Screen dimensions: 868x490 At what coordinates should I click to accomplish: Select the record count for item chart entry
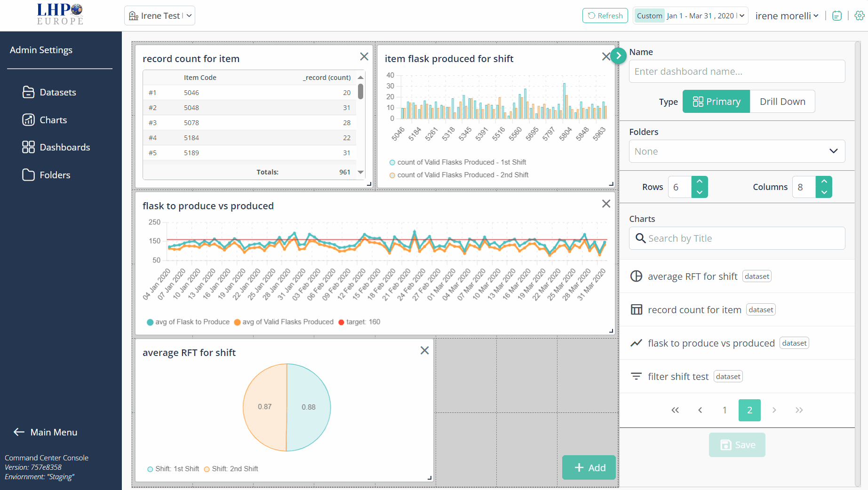coord(737,309)
